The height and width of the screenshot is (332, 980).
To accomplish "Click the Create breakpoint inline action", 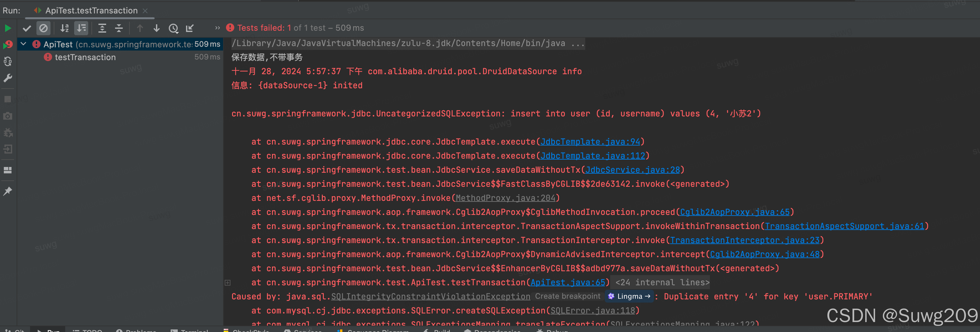I will [568, 296].
